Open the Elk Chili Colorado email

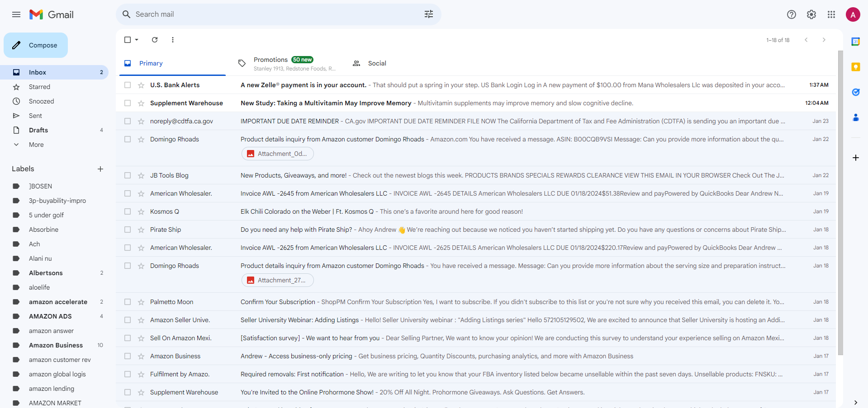point(476,211)
